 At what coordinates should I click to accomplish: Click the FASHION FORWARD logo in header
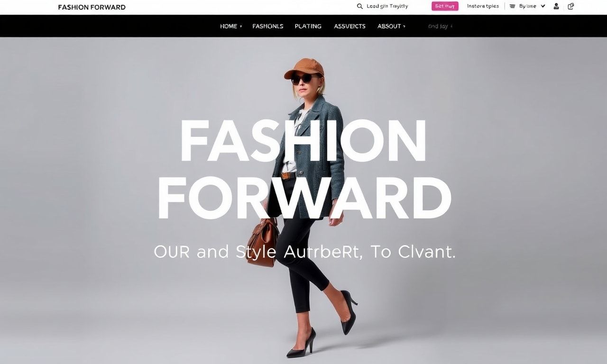coord(92,7)
